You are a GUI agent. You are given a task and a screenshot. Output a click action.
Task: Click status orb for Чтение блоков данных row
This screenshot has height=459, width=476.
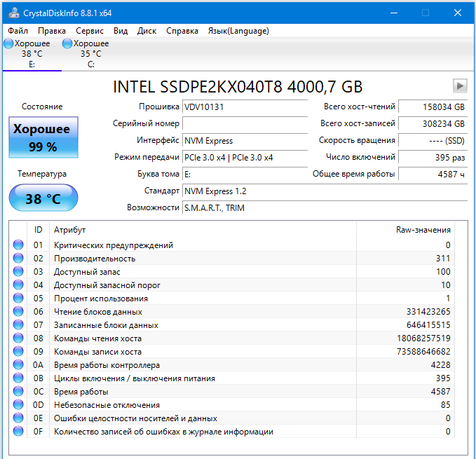point(18,312)
